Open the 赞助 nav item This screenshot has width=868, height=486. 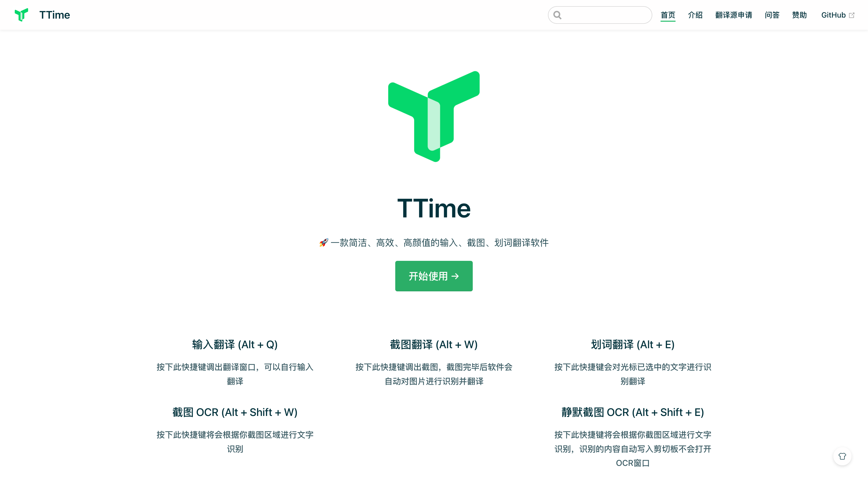[x=799, y=15]
